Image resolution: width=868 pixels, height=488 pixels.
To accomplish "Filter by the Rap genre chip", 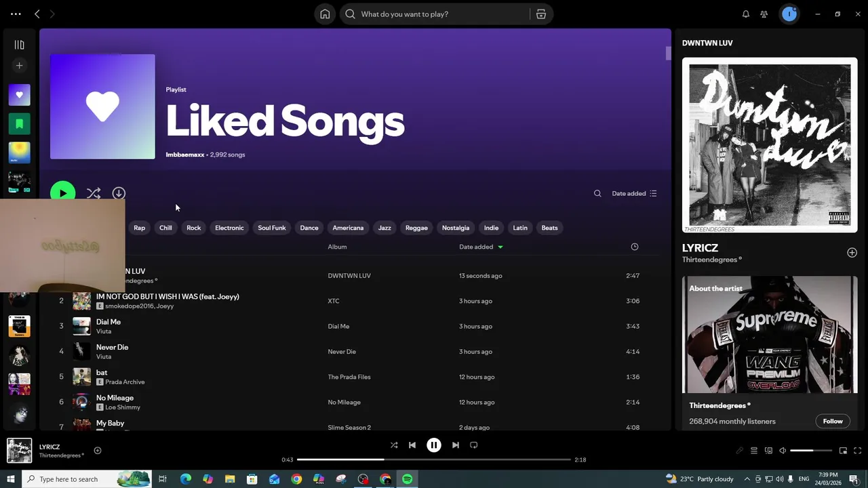I will click(x=139, y=228).
